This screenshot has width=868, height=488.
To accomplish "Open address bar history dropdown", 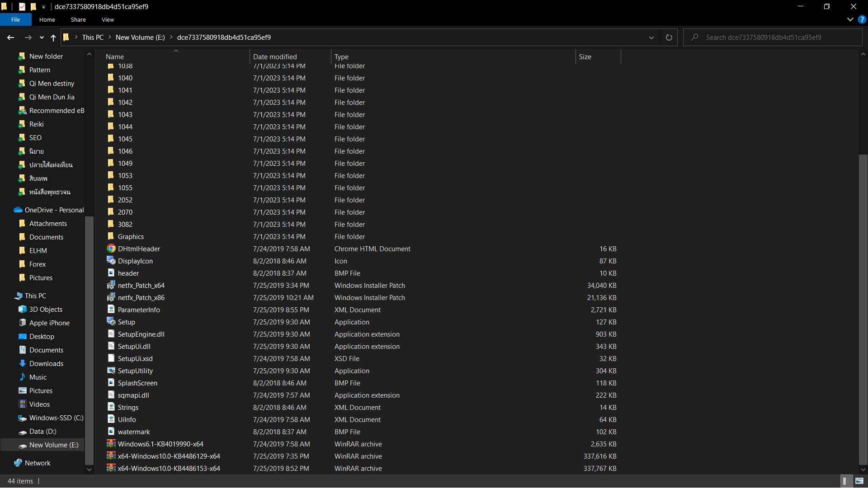I will [651, 38].
